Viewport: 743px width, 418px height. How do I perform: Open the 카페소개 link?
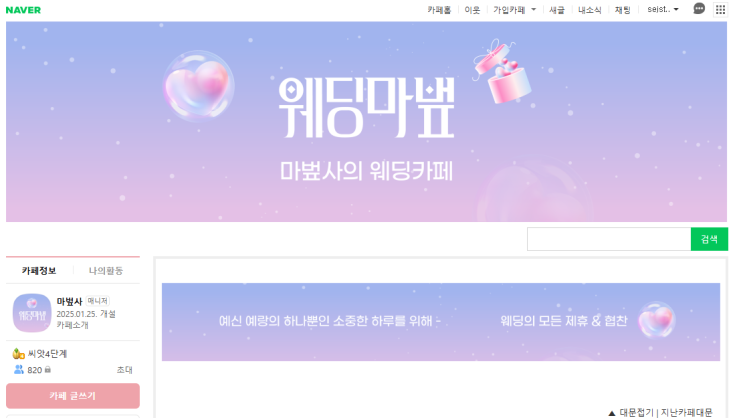(x=72, y=325)
